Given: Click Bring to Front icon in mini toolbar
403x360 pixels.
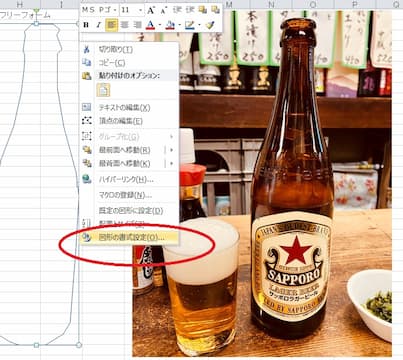Looking at the screenshot, I should (x=202, y=10).
